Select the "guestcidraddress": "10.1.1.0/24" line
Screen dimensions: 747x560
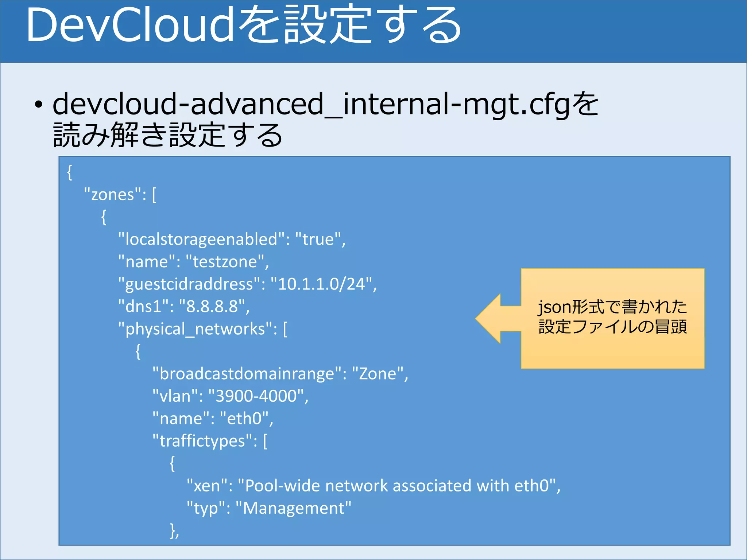click(x=247, y=284)
